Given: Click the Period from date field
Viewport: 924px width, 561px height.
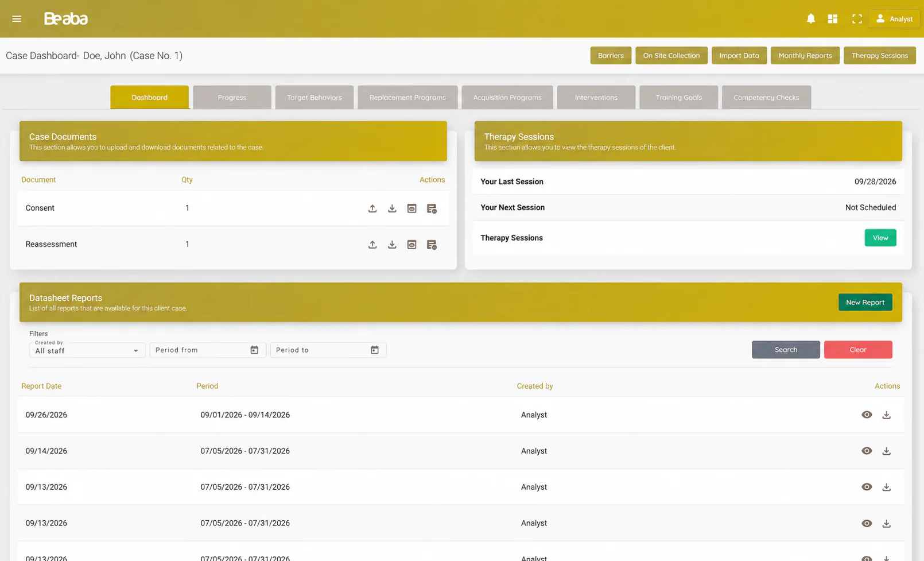Looking at the screenshot, I should 208,350.
